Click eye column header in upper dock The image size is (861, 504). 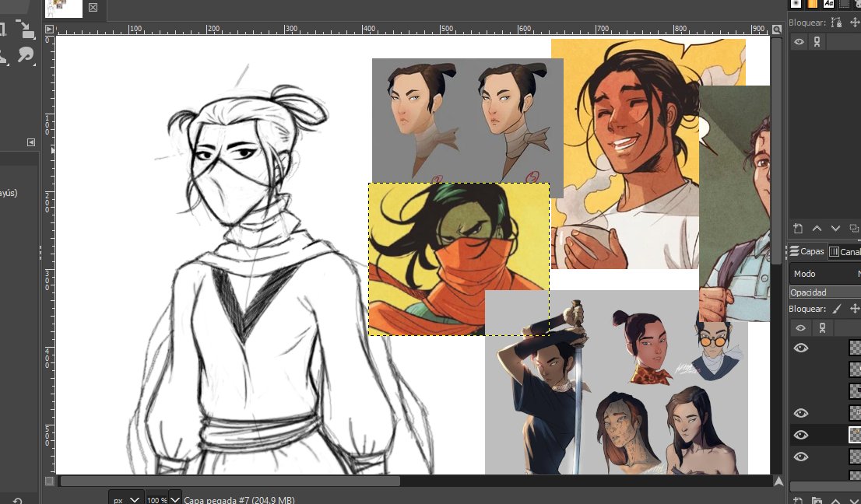tap(799, 42)
